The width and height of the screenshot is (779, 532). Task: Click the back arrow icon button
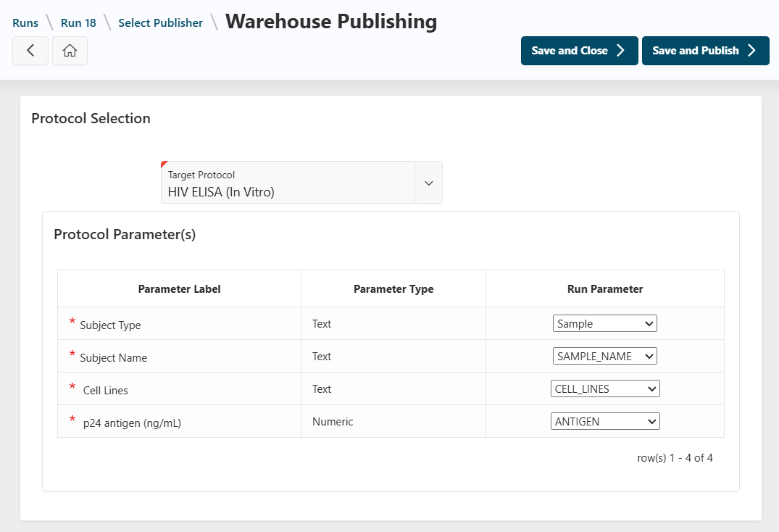point(30,51)
